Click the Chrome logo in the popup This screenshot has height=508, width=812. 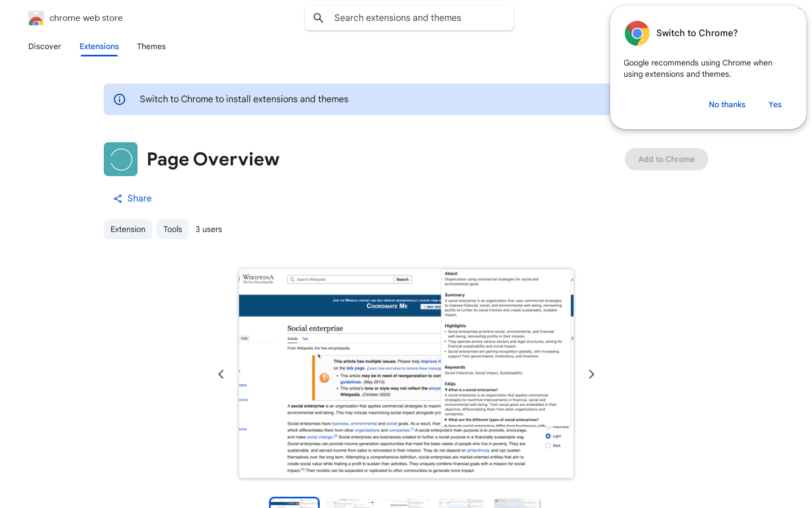coord(637,33)
